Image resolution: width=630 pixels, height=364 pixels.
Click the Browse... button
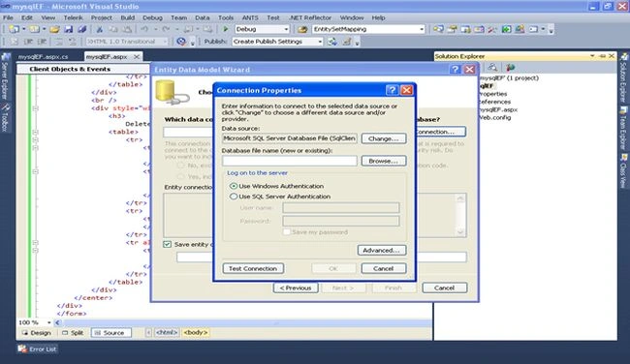coord(384,161)
